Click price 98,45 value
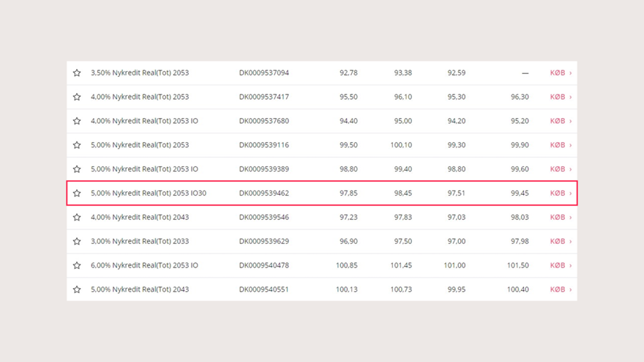The image size is (644, 362). [x=403, y=193]
